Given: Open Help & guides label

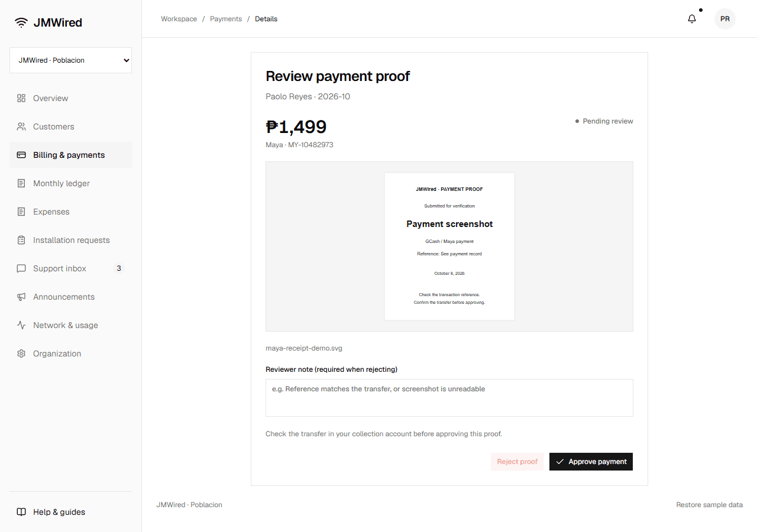Looking at the screenshot, I should tap(59, 512).
